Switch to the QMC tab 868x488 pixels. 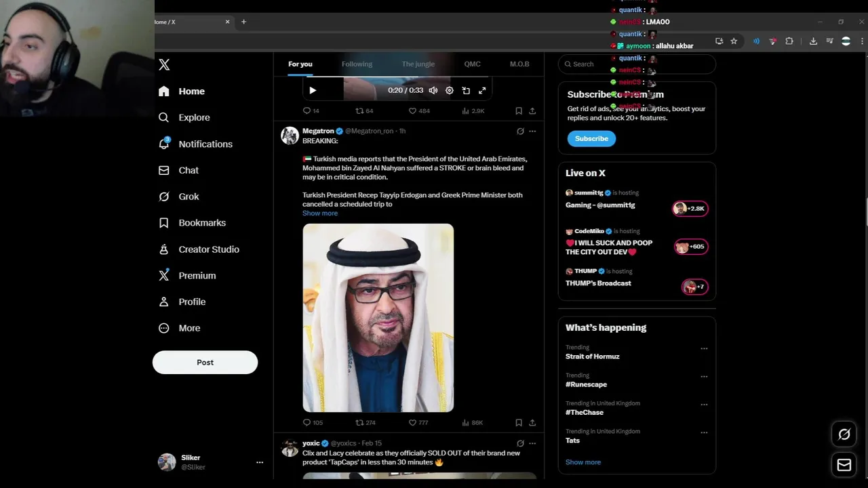point(472,64)
